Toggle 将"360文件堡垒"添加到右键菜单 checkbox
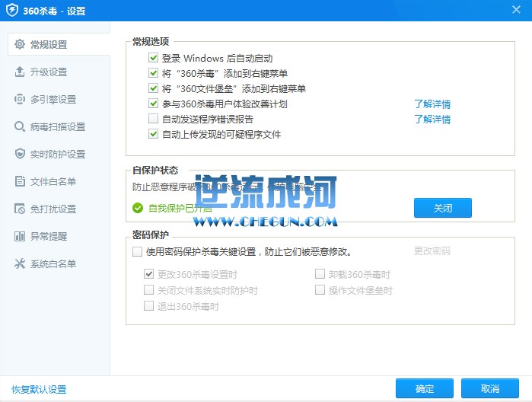 pos(153,88)
